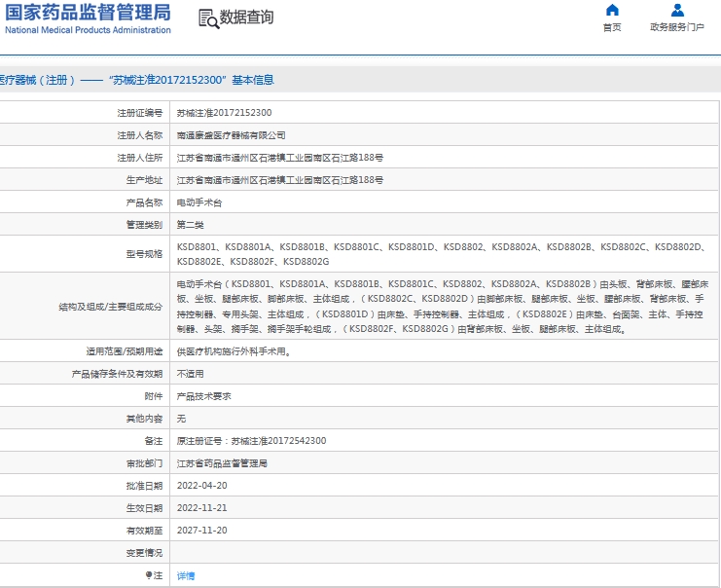721x588 pixels.
Task: Select expiry date 2027-11-20
Action: [201, 530]
